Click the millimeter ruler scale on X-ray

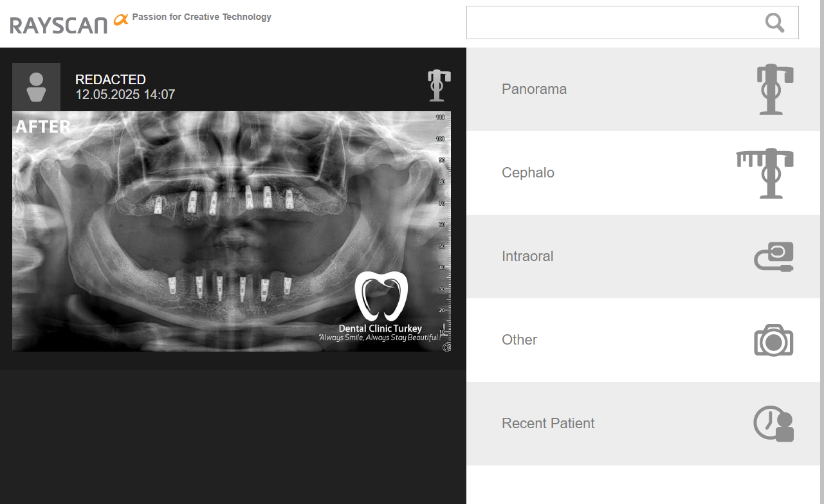coord(442,225)
